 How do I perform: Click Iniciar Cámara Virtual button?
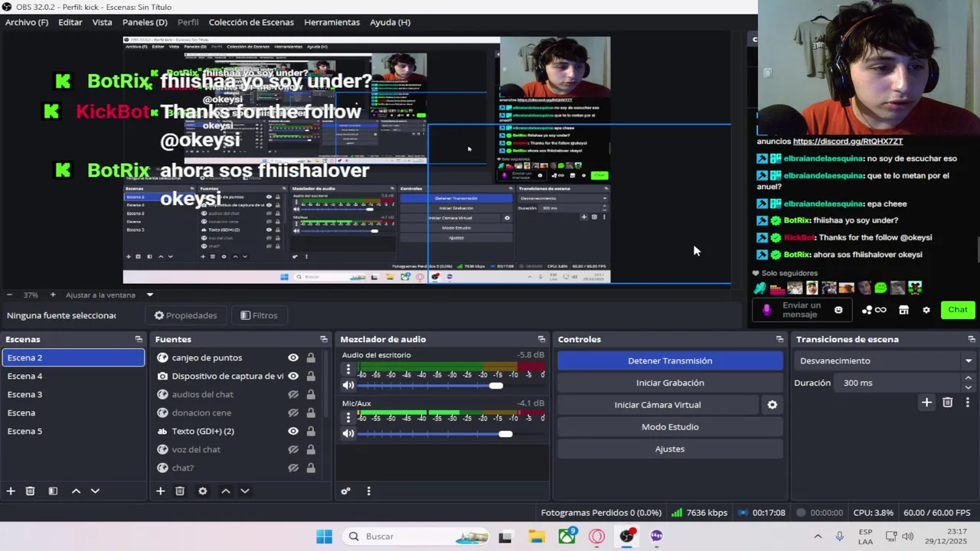(x=658, y=405)
